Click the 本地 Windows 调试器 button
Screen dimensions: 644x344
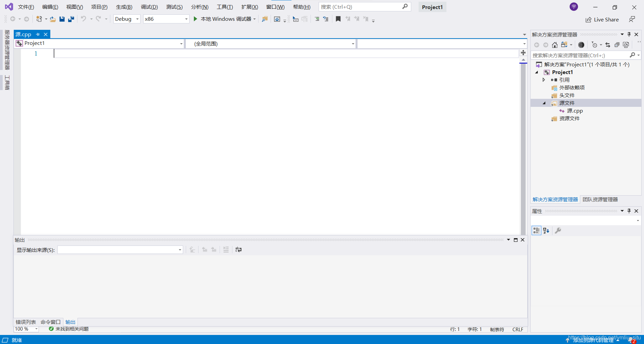[223, 19]
